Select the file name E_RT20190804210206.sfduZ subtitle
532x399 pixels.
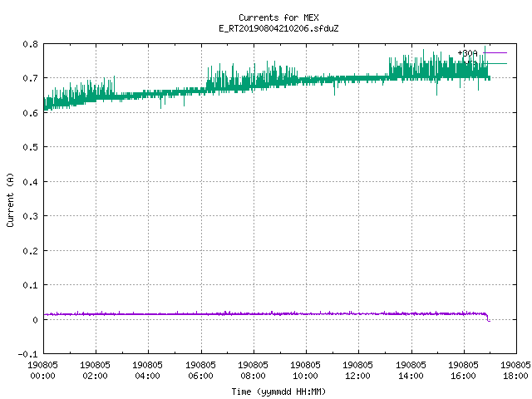278,28
